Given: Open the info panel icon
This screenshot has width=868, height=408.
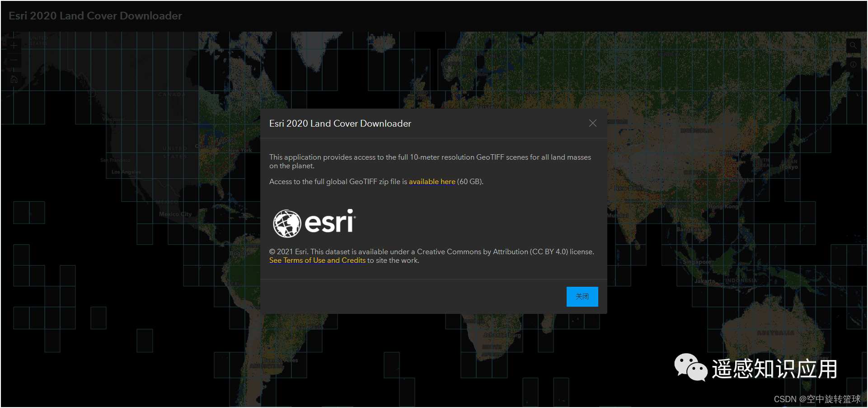Looking at the screenshot, I should [x=853, y=65].
